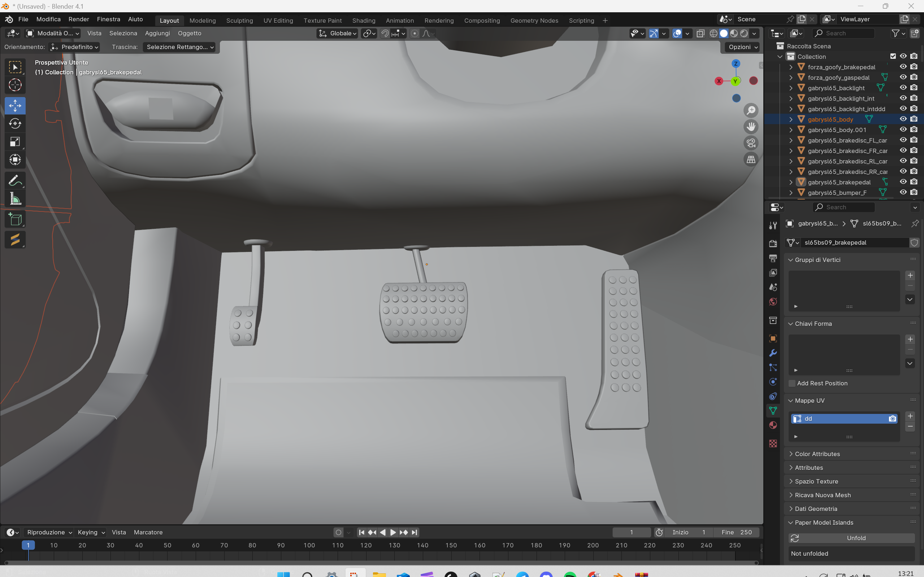Expand gabrysl65_bumper_F in the outliner
The image size is (924, 577).
791,193
